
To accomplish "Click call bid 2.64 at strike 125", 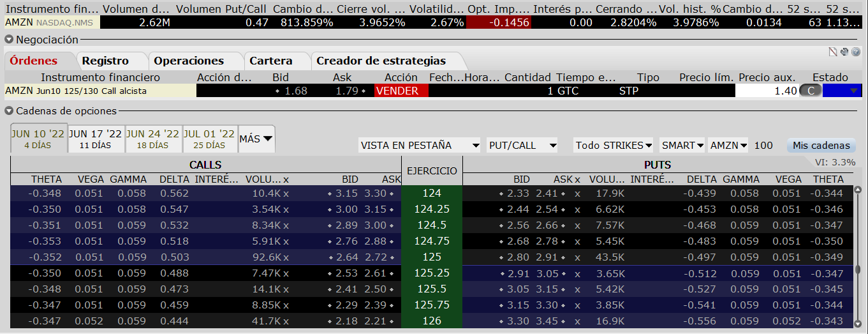I will point(347,257).
